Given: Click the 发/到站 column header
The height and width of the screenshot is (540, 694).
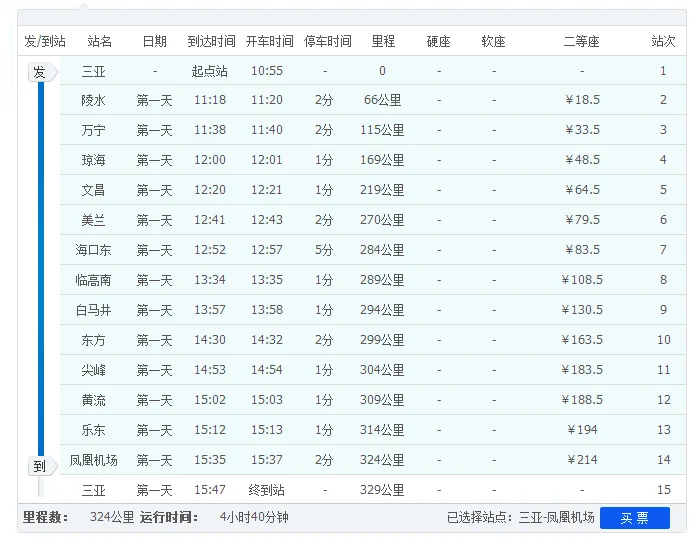Looking at the screenshot, I should (x=45, y=41).
